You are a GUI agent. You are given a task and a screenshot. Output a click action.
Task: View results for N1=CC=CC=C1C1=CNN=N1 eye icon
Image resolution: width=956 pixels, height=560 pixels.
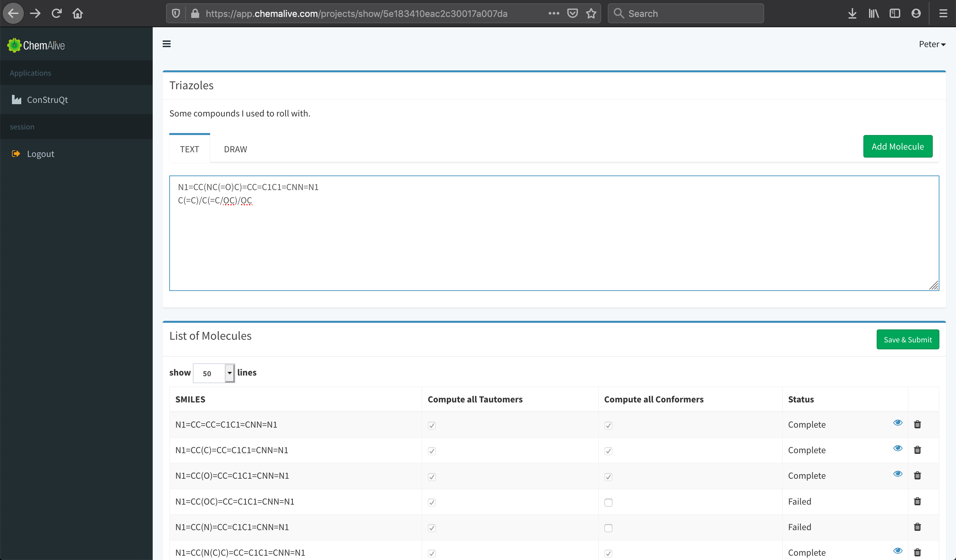coord(898,422)
